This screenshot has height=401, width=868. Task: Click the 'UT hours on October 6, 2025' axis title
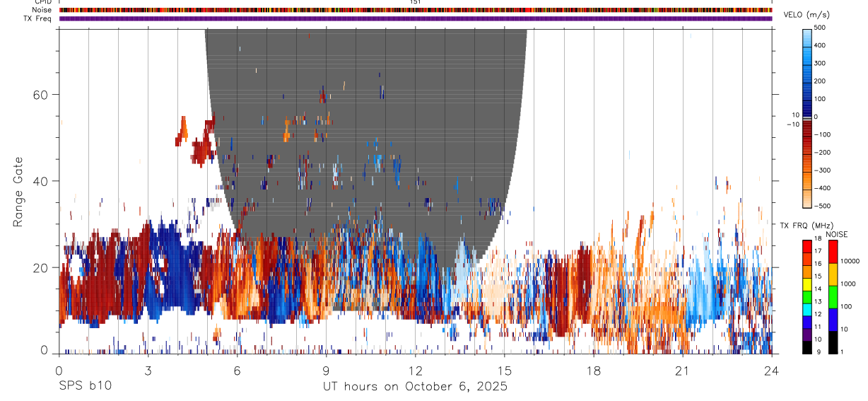pos(415,387)
